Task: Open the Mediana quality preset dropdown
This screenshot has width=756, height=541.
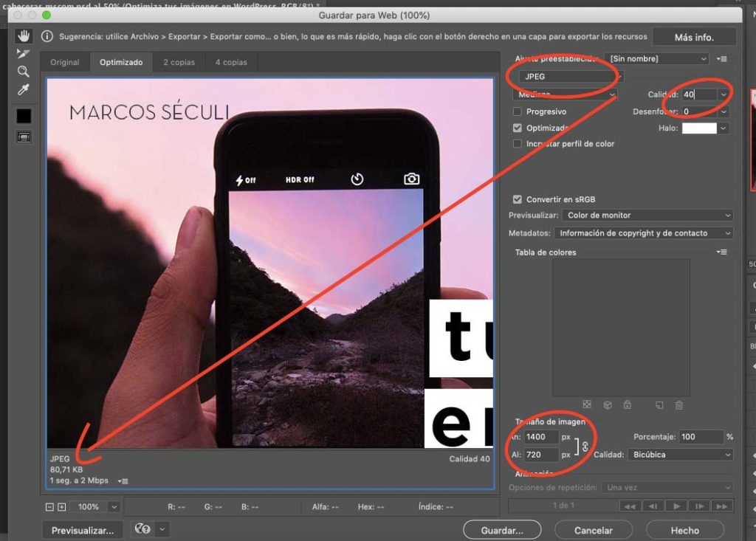Action: tap(566, 94)
